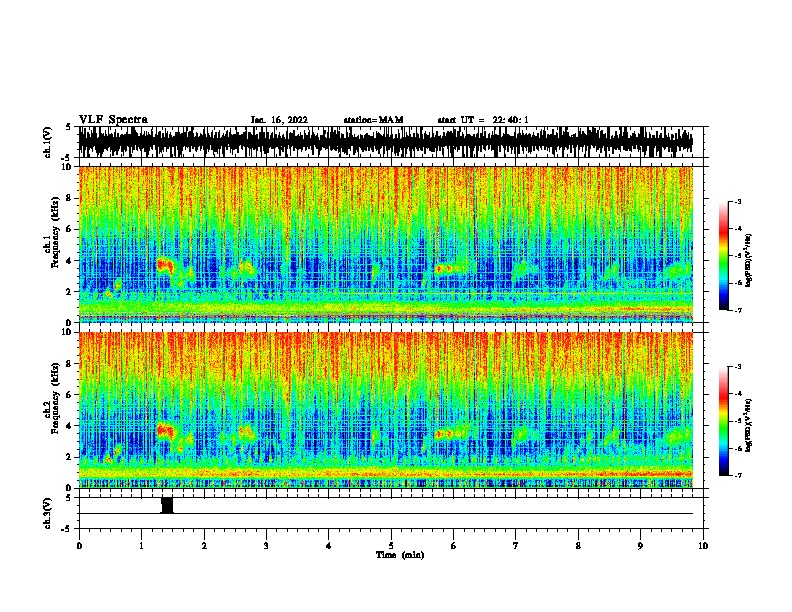This screenshot has height=612, width=792.
Task: Click the black pulse marker in the ch.3 panel
Action: click(167, 505)
